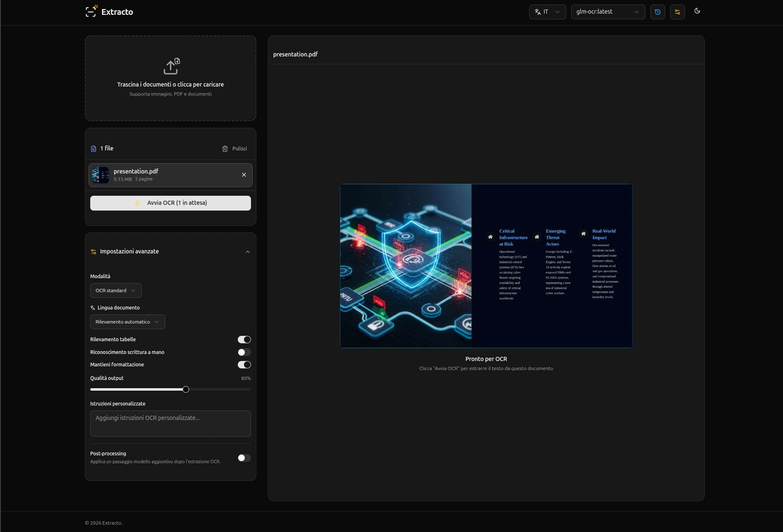Turn off Mantieni formattazione switch
Screen dimensions: 783x532
[244, 365]
